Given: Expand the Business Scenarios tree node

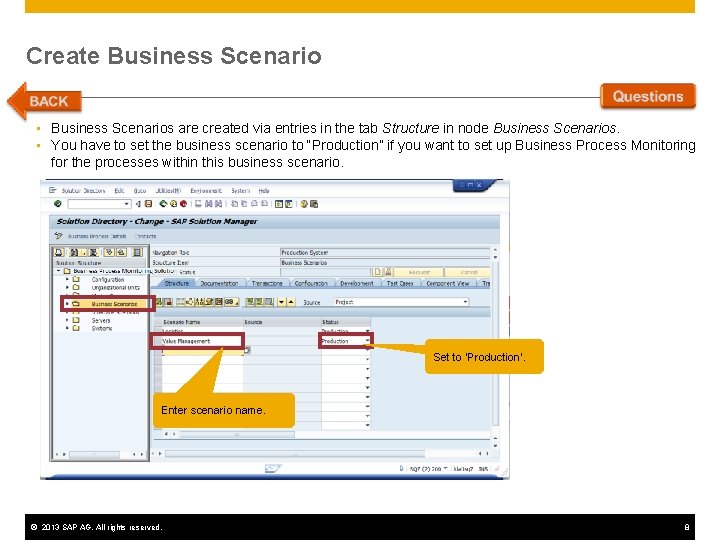Looking at the screenshot, I should pos(67,304).
